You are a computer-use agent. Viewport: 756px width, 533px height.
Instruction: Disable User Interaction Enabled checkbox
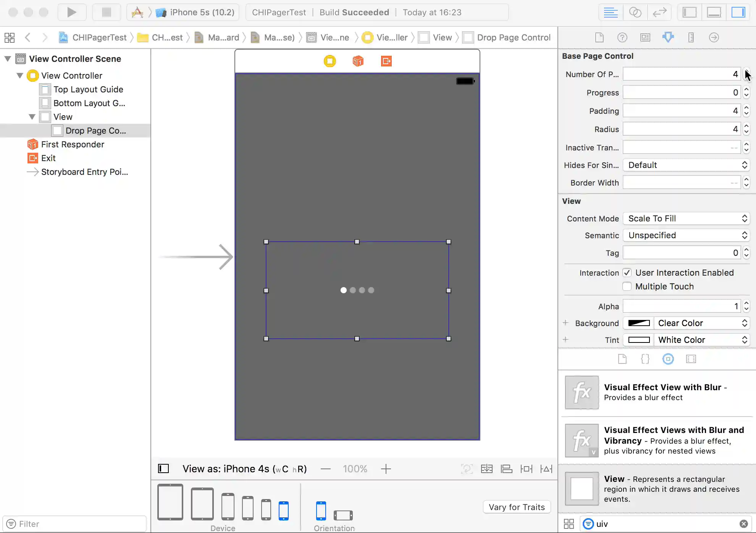point(627,273)
